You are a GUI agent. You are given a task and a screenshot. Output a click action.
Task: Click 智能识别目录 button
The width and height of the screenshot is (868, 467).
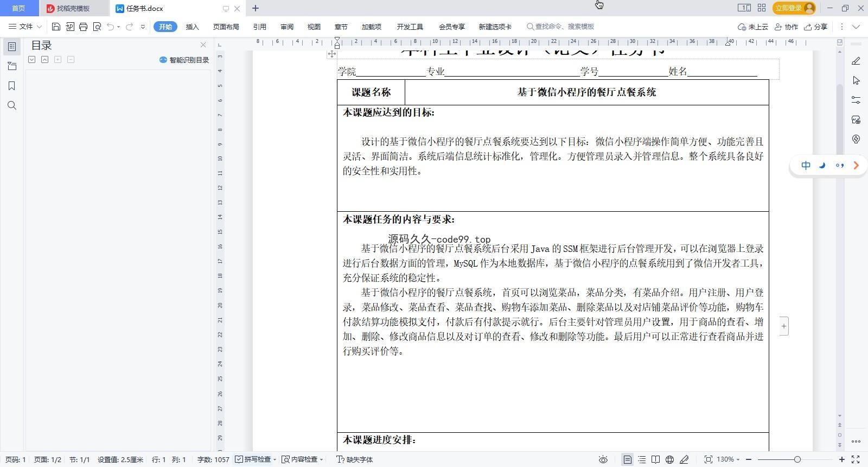click(x=184, y=60)
